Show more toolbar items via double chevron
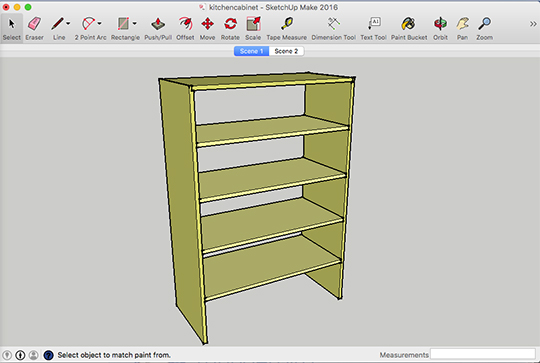 [x=533, y=24]
